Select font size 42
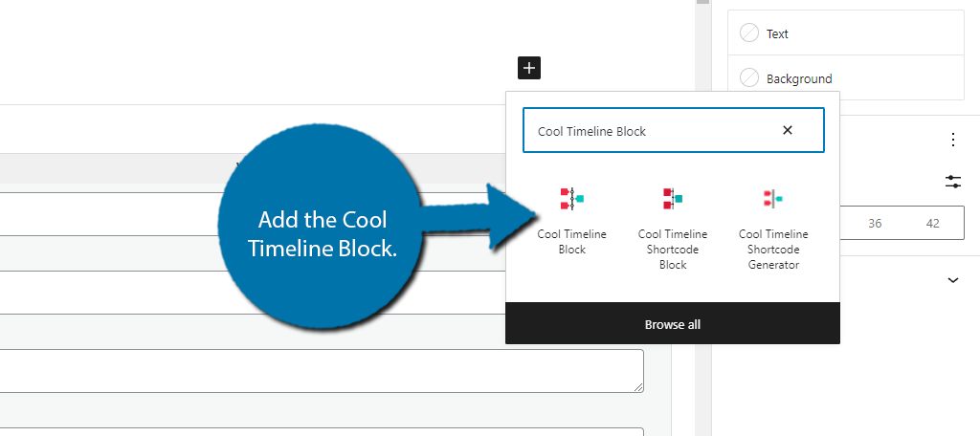 point(933,223)
